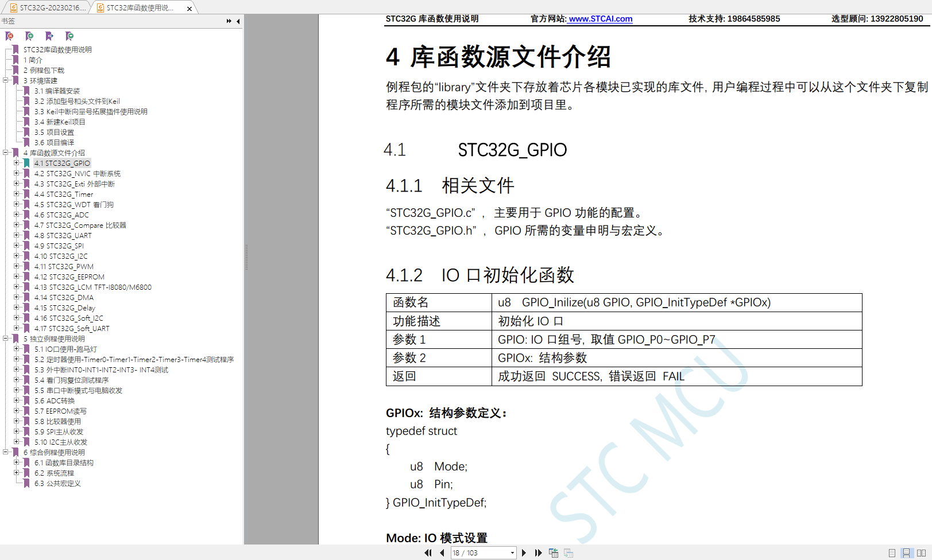Open bookmark 5.5 串口中断模式与电脑收发

coord(78,390)
